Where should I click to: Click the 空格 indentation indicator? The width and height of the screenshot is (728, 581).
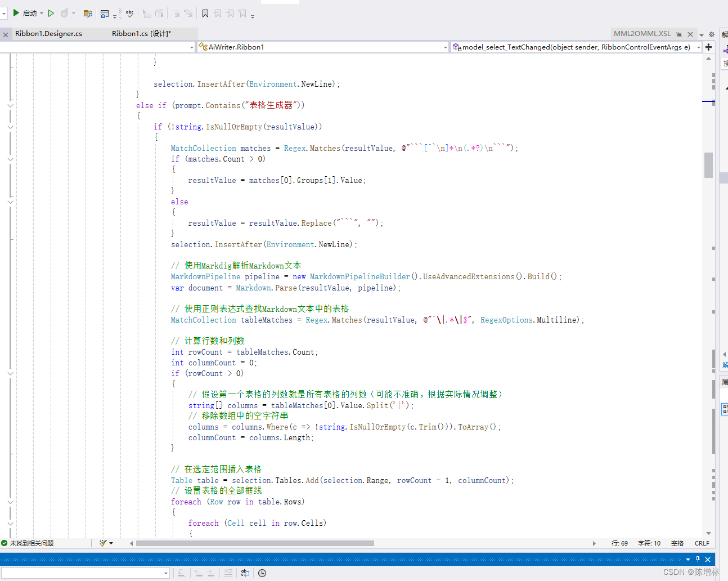[x=677, y=543]
